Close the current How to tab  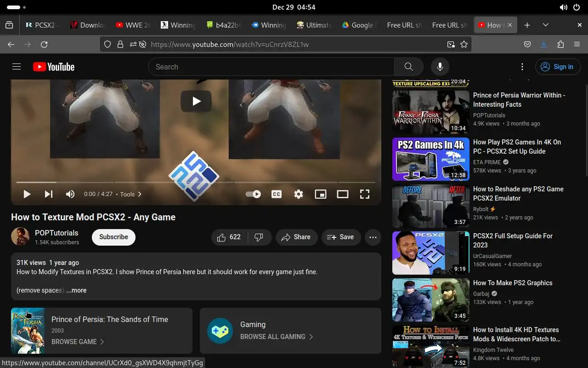coord(510,25)
